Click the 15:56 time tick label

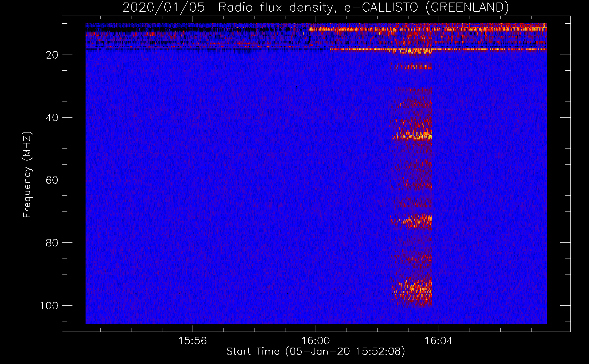pos(193,341)
